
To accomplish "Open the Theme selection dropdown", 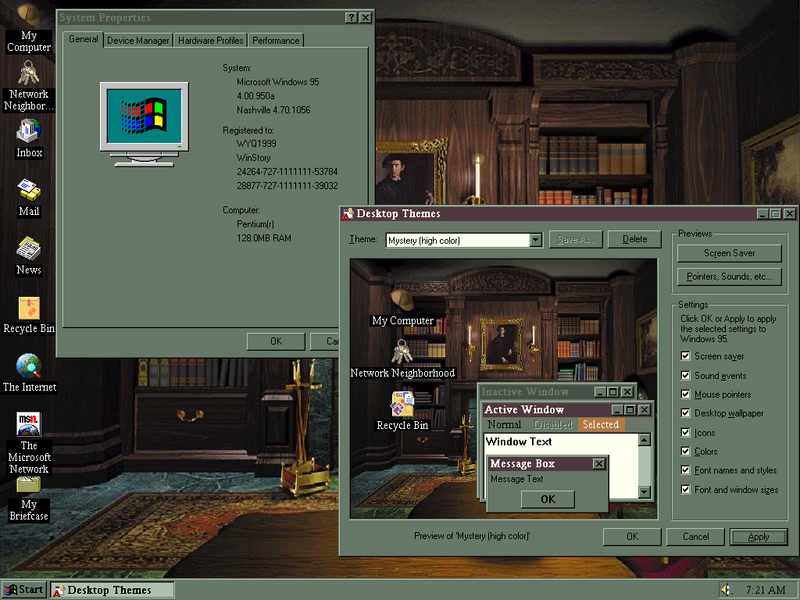I will tap(536, 240).
